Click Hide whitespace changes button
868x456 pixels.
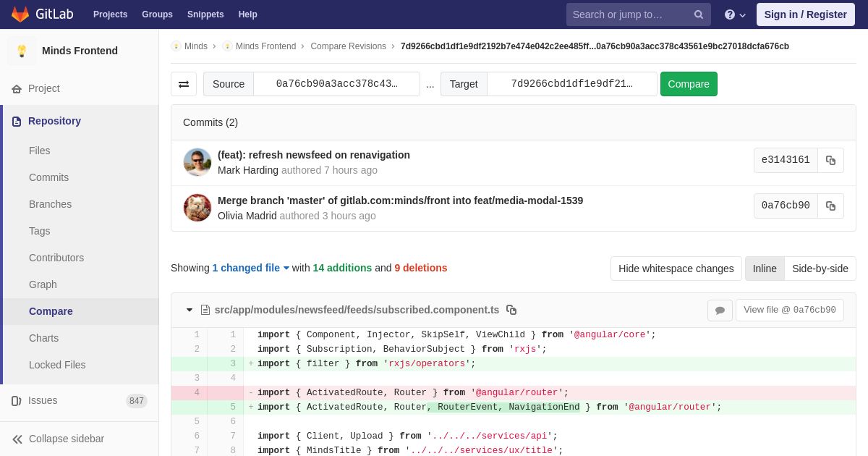(x=676, y=269)
